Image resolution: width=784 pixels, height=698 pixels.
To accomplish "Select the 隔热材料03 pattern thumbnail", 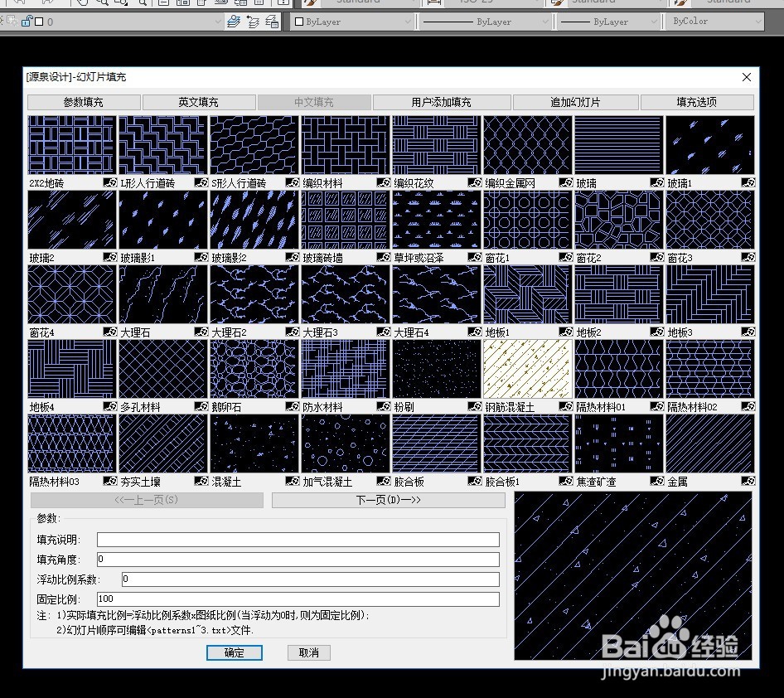I will pos(72,444).
